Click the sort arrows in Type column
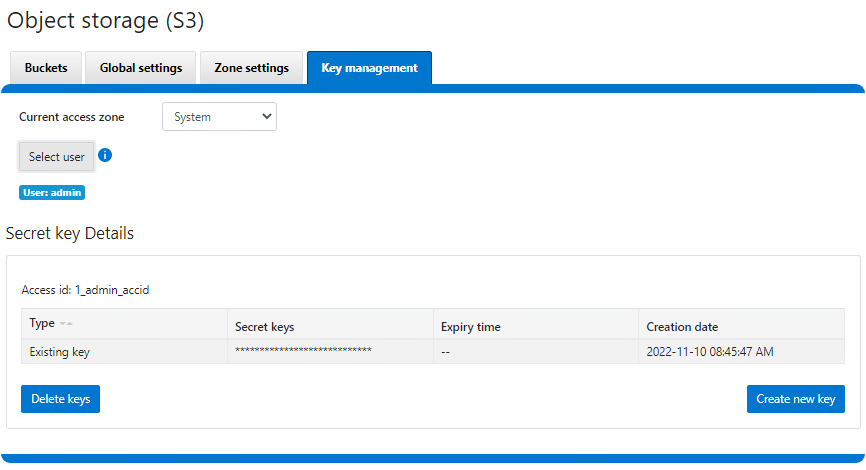The height and width of the screenshot is (470, 866). point(66,324)
